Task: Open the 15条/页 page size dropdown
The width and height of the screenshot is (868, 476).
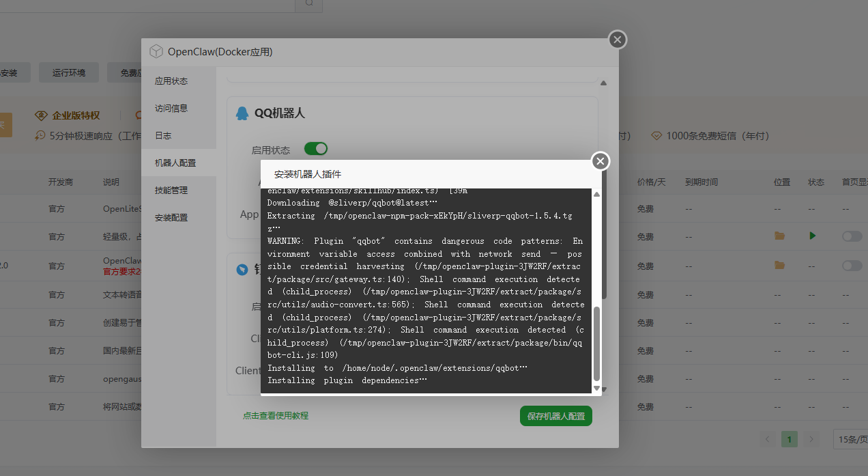Action: [850, 439]
